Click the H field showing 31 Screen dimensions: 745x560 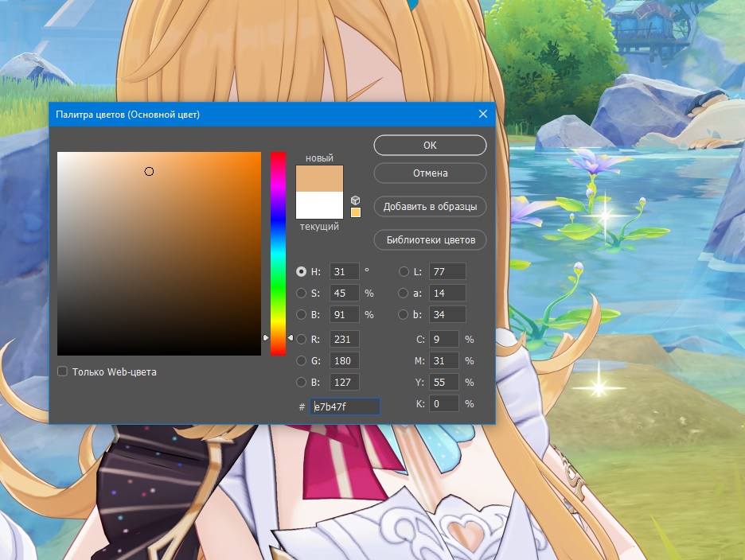(345, 272)
